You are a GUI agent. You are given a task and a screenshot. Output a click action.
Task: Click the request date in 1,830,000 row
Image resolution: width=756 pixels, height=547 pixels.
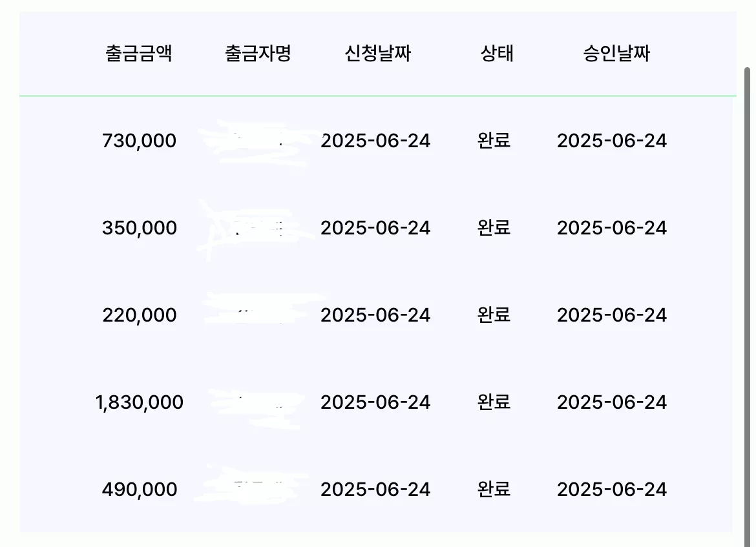375,402
